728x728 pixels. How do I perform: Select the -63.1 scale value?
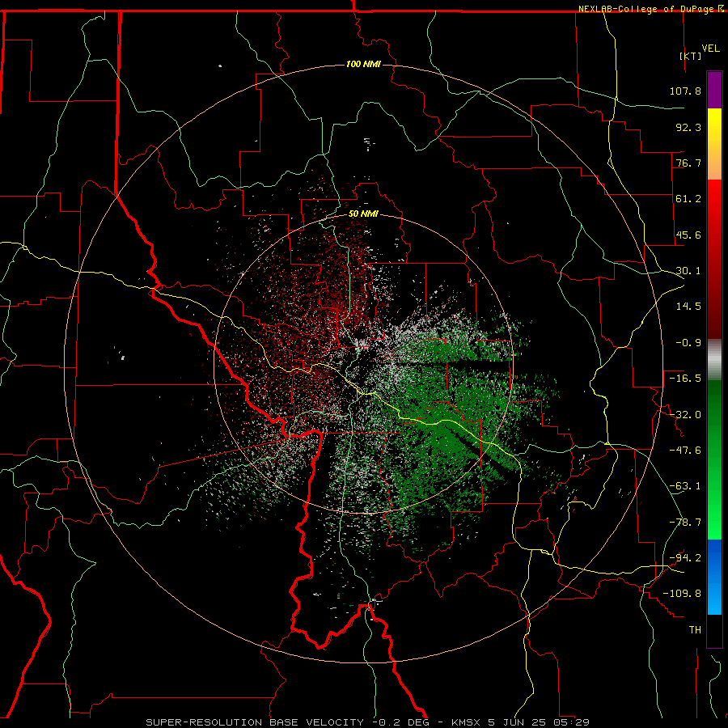[x=685, y=486]
